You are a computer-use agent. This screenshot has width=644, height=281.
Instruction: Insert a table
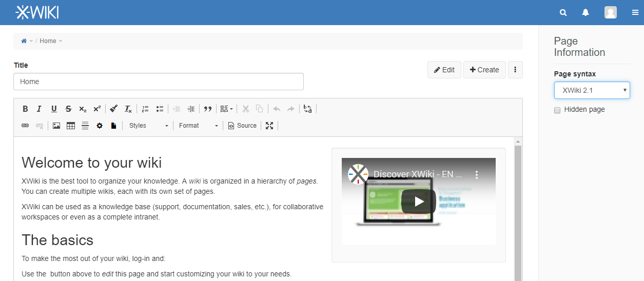[x=71, y=126]
